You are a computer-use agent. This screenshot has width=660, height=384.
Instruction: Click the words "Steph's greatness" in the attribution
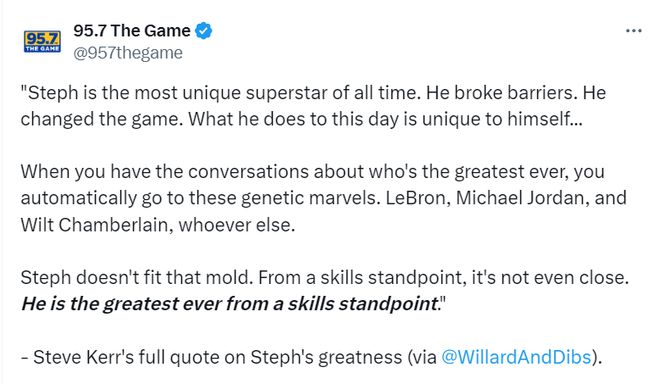(x=326, y=357)
